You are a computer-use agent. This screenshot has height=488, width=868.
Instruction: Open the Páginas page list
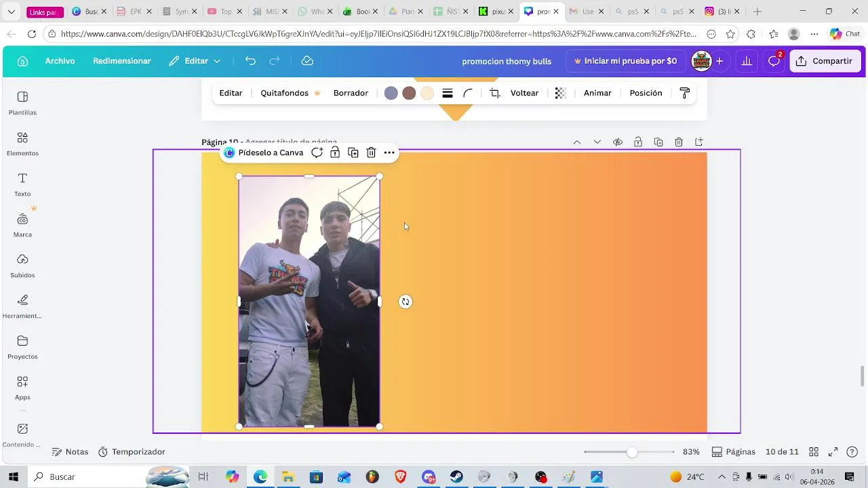tap(733, 452)
